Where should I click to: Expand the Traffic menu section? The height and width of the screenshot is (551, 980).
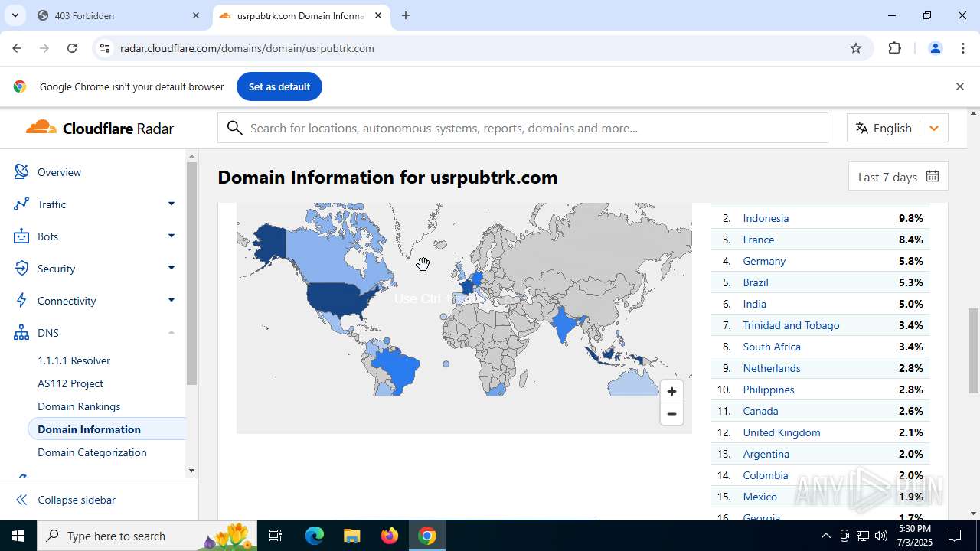[x=171, y=204]
